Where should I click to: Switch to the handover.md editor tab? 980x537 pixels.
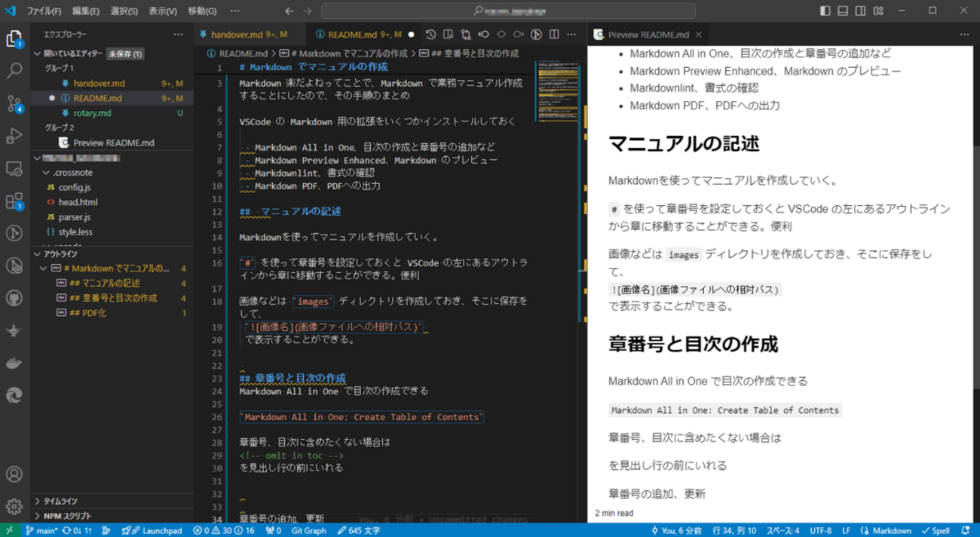pos(236,35)
